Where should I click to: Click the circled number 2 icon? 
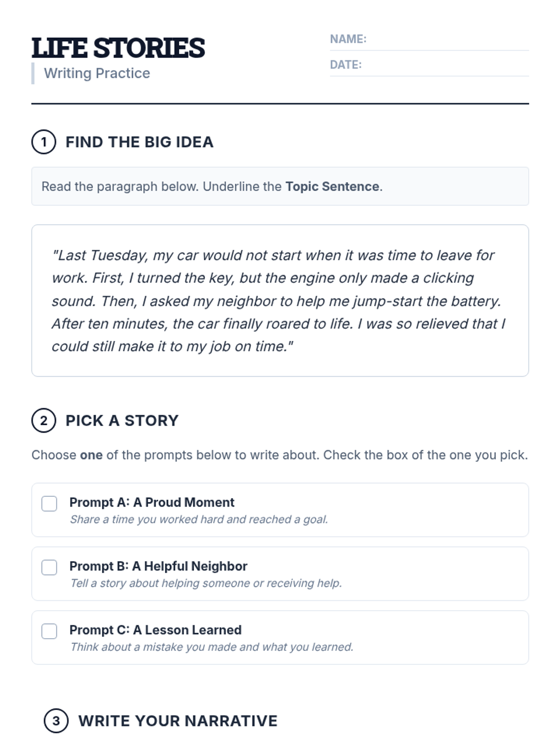coord(43,421)
